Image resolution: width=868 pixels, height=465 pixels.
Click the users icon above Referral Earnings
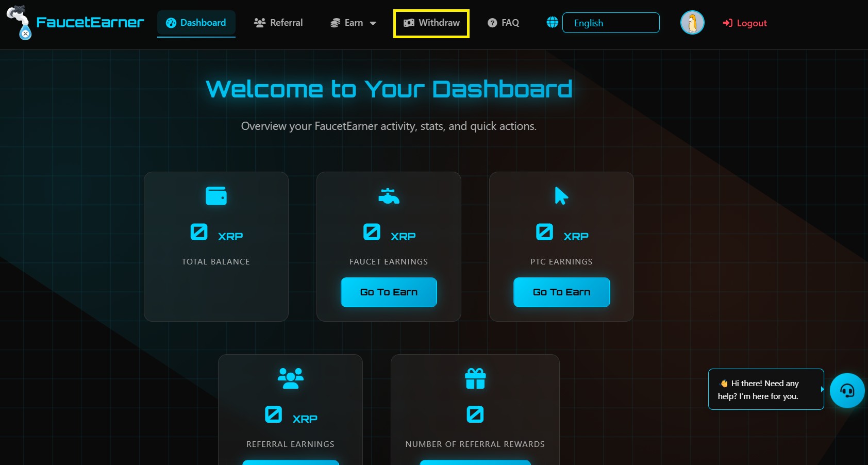291,378
